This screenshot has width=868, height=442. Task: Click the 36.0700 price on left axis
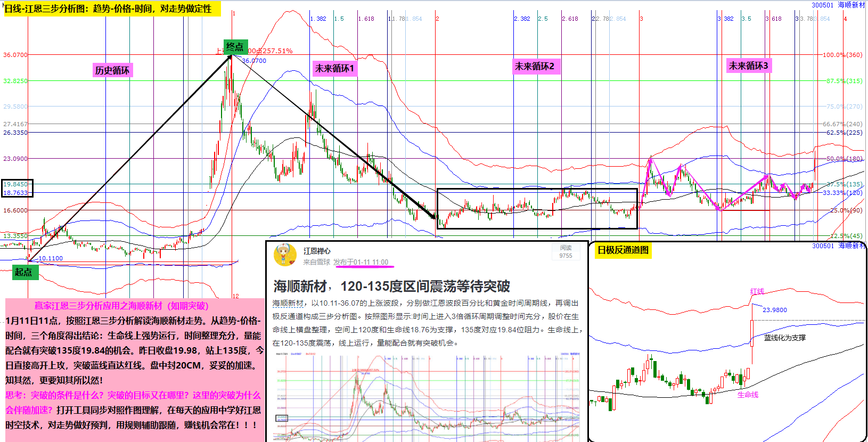click(x=15, y=55)
